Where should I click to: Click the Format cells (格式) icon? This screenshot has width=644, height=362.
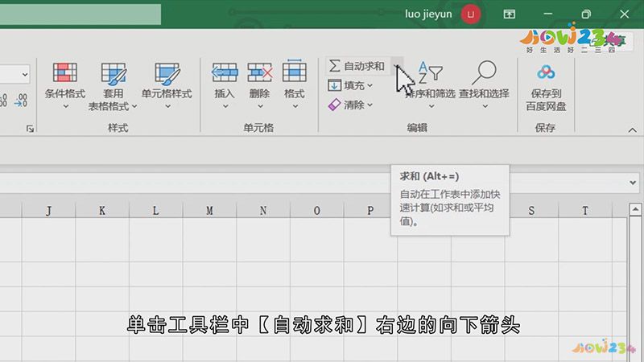pos(295,72)
